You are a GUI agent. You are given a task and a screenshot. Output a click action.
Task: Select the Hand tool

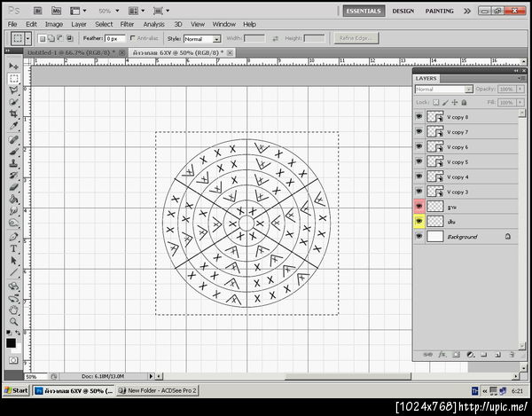click(13, 310)
